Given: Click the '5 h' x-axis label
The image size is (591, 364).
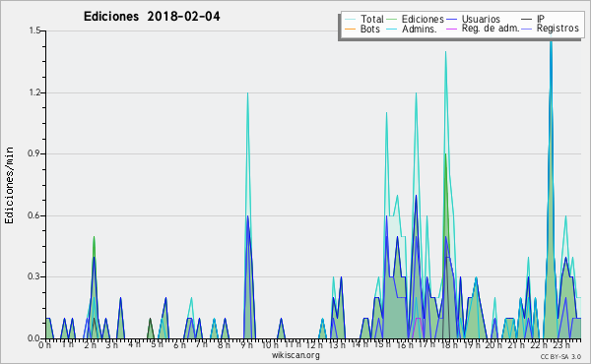Looking at the screenshot, I should pyautogui.click(x=157, y=344).
